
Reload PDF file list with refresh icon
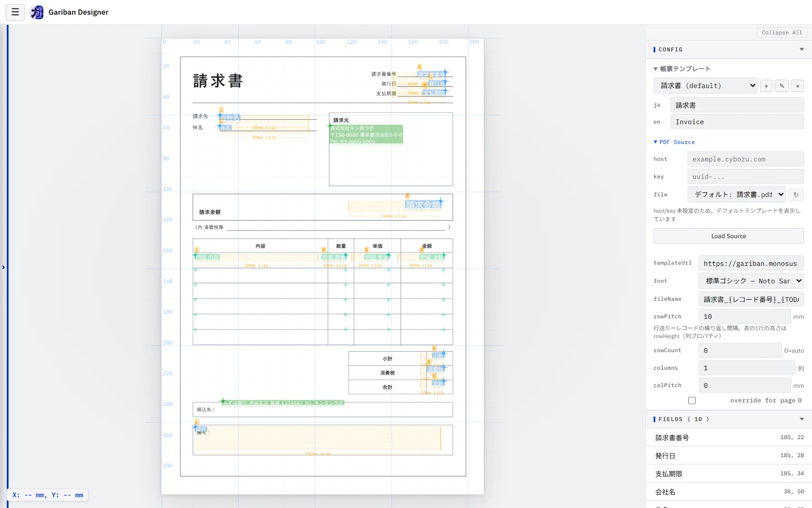[796, 195]
